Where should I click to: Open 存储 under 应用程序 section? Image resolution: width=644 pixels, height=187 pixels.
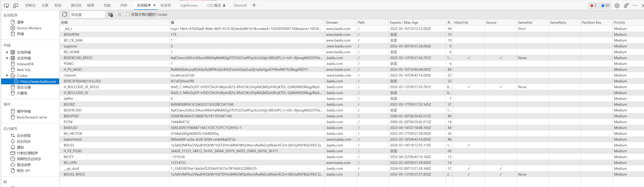[x=20, y=34]
